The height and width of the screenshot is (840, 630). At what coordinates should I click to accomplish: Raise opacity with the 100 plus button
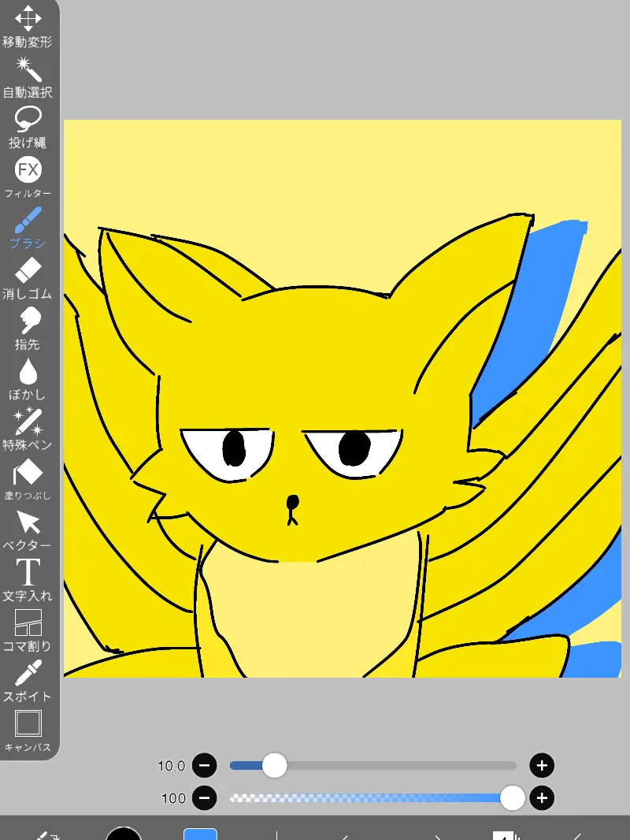[x=542, y=798]
